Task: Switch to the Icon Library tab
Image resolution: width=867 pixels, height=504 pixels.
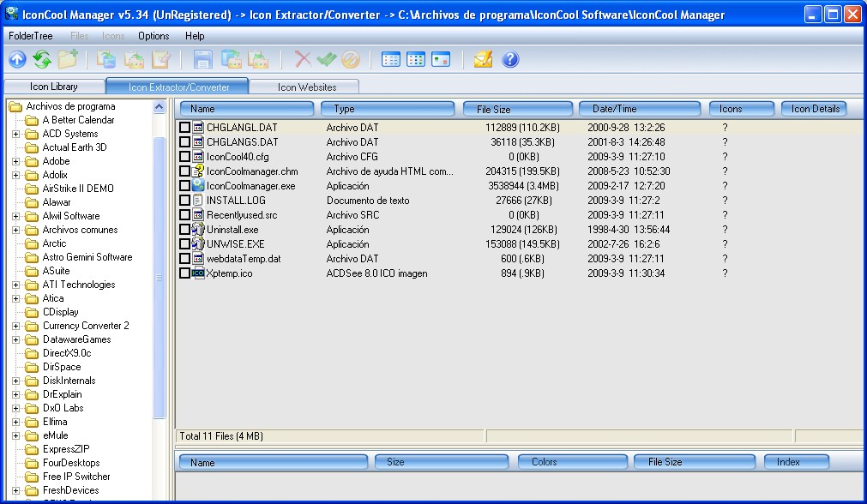Action: click(54, 87)
